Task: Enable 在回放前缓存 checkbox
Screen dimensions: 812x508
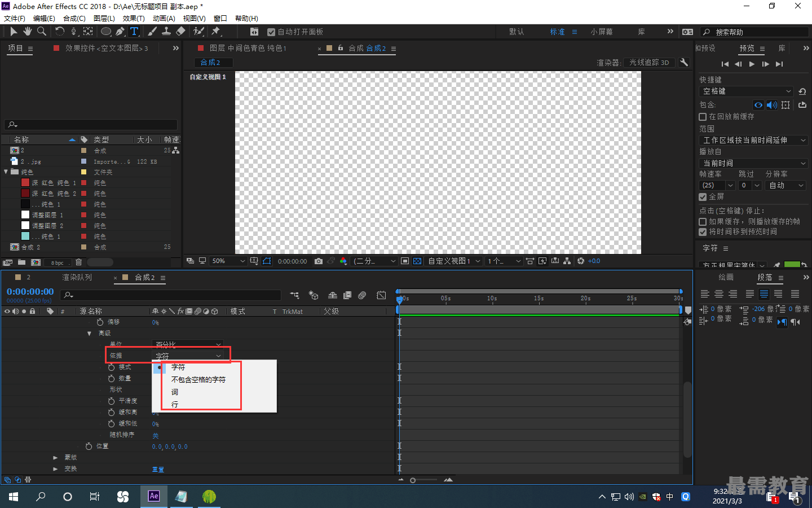Action: click(703, 117)
